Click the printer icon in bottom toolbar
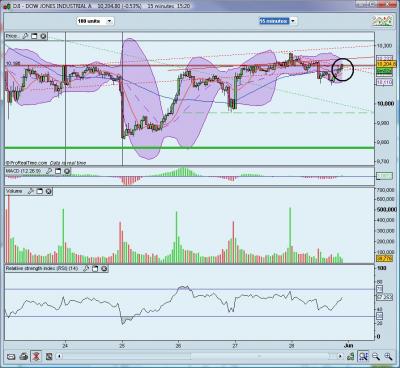 click(x=24, y=357)
